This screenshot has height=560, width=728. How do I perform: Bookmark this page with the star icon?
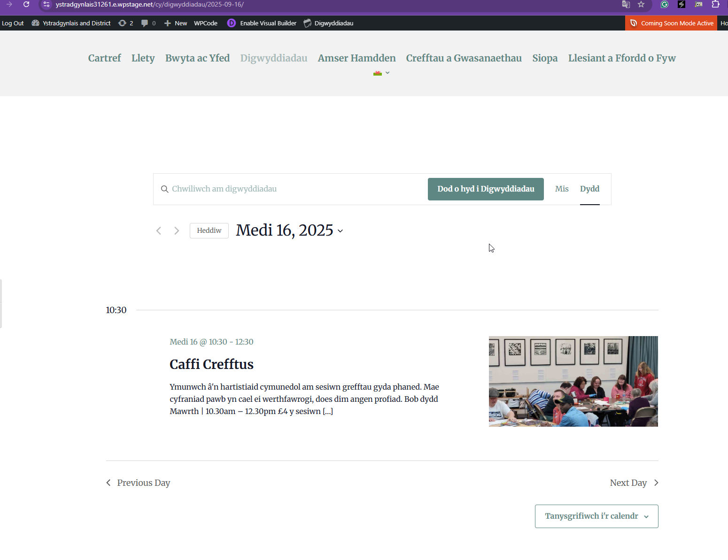[x=641, y=4]
